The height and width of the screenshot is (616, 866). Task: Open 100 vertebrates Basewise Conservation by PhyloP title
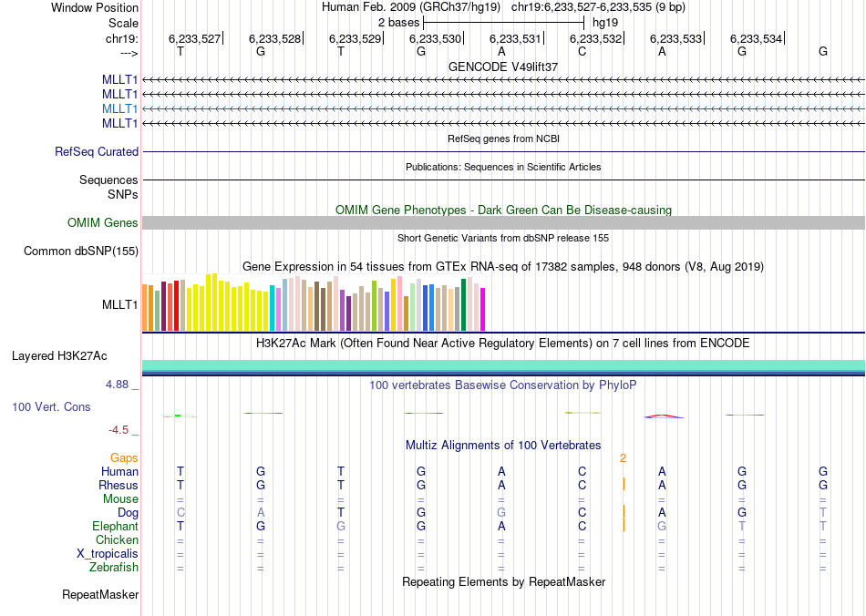point(503,385)
